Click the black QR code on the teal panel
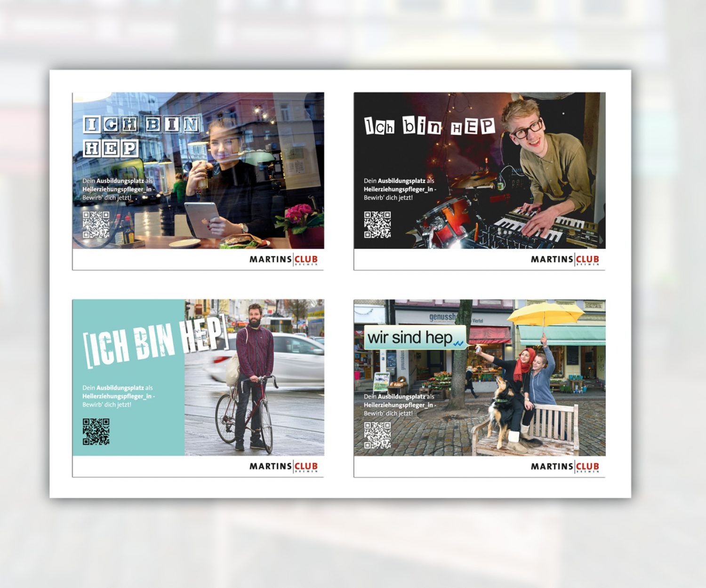Screen dimensions: 706x588 pyautogui.click(x=96, y=431)
